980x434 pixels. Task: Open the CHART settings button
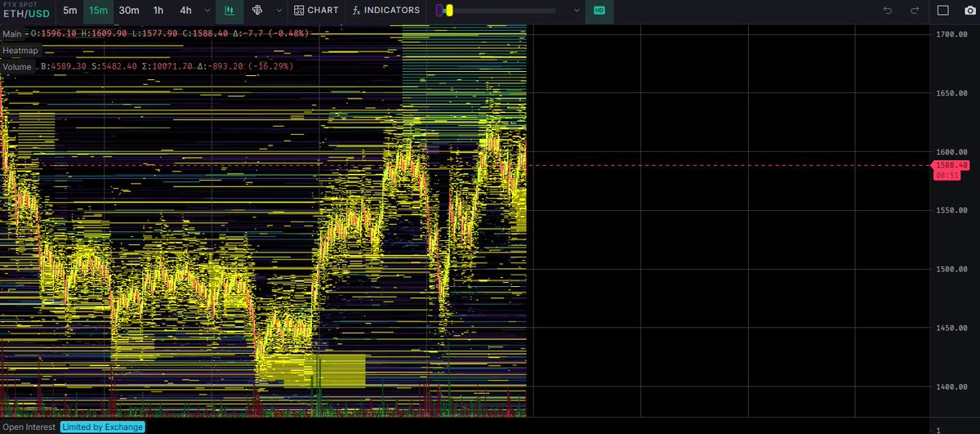tap(316, 11)
